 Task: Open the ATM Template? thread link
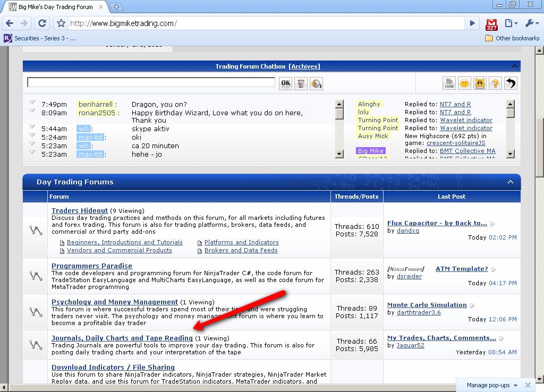click(x=462, y=269)
